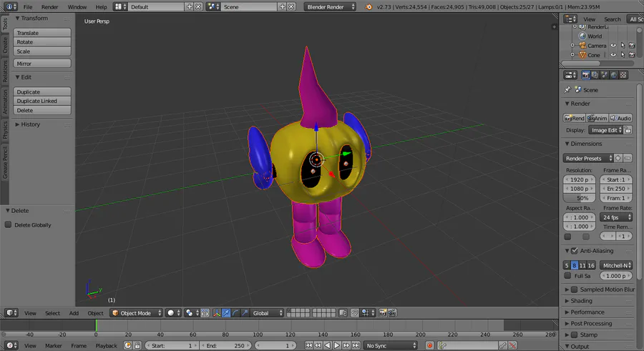Open the properties editor type selector
Image resolution: width=644 pixels, height=351 pixels.
[x=570, y=75]
